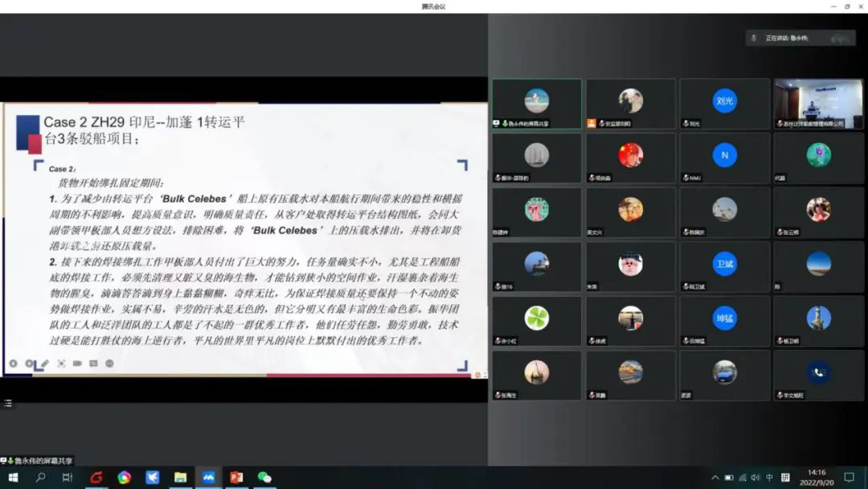Click the list icon below the shared screen
868x489 pixels.
click(x=8, y=403)
